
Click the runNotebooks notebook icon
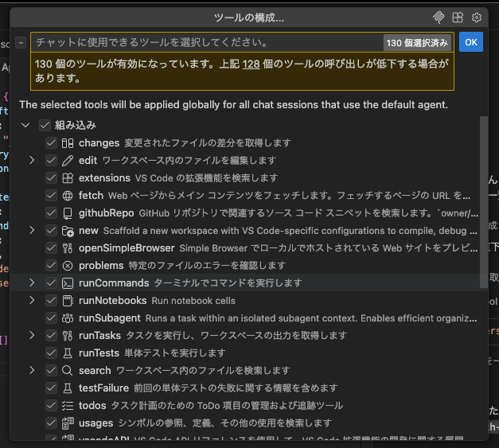click(68, 301)
